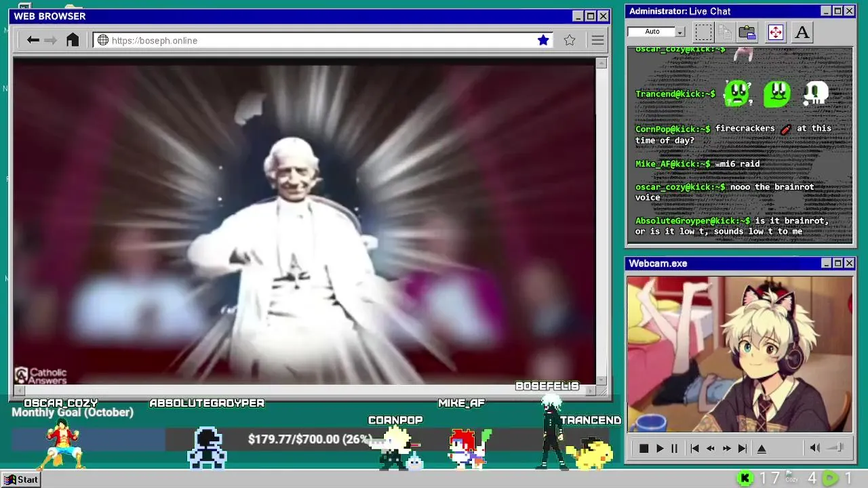This screenshot has width=868, height=488.
Task: Click the red four-arrow move icon
Action: [775, 32]
